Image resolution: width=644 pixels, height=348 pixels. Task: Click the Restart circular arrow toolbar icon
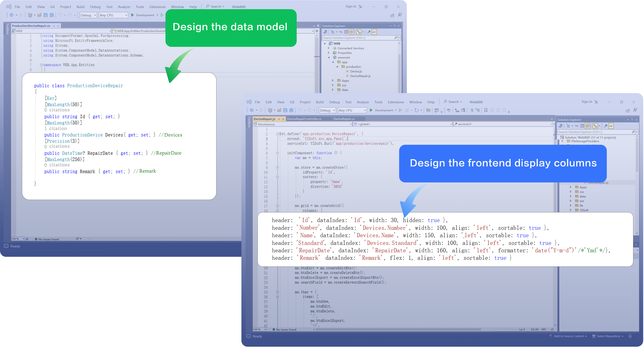(416, 110)
